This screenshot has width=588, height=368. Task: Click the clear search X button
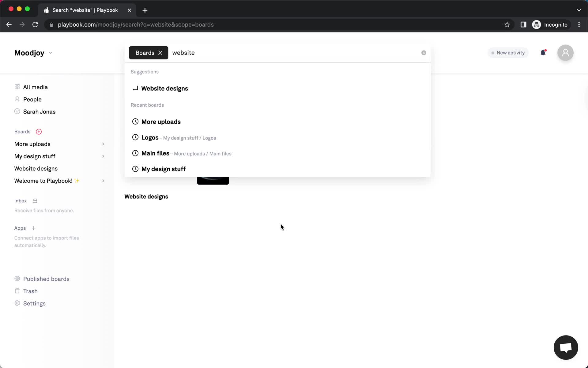click(x=423, y=52)
